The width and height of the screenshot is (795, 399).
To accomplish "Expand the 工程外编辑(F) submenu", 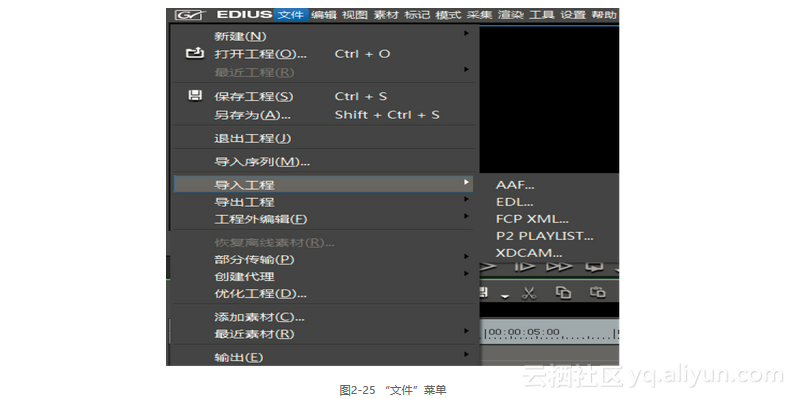I will click(323, 219).
